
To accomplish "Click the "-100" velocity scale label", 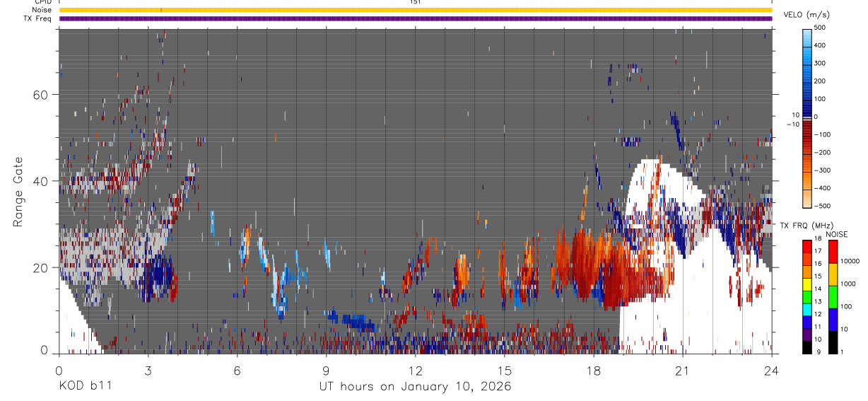I will click(x=822, y=134).
